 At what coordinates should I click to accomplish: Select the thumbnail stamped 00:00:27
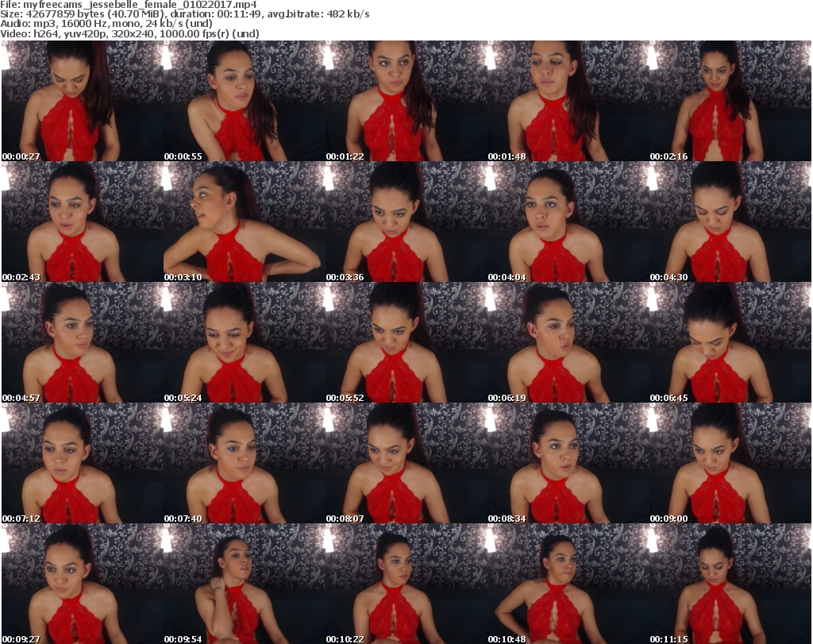pos(83,101)
